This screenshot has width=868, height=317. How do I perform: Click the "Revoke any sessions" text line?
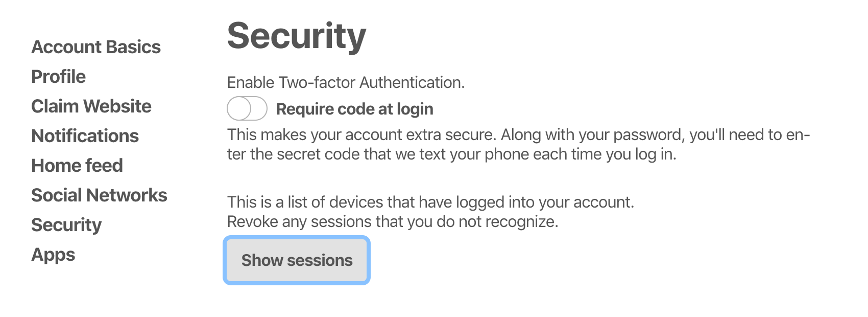tap(392, 222)
